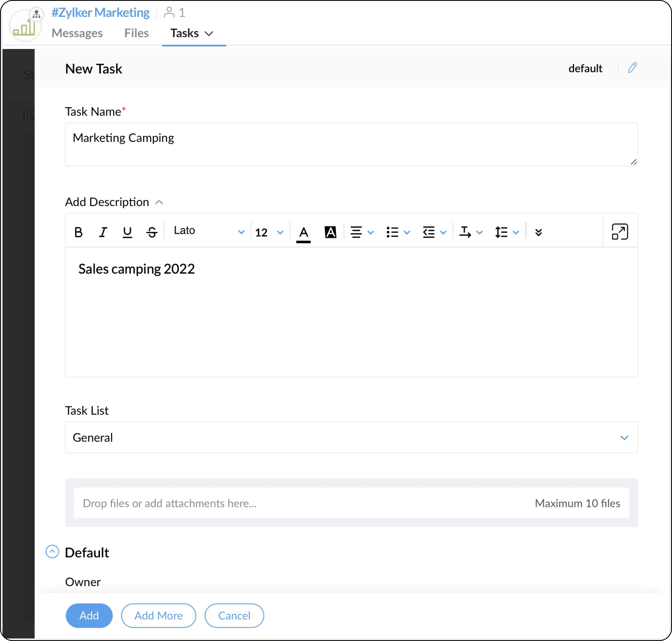Open the Lato font family dropdown
Image resolution: width=672 pixels, height=641 pixels.
click(208, 232)
